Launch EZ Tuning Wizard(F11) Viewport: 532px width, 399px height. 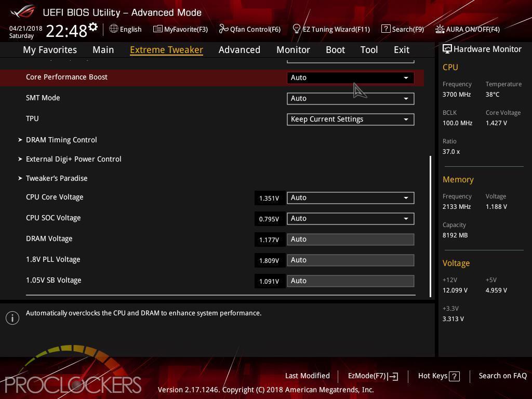point(331,29)
